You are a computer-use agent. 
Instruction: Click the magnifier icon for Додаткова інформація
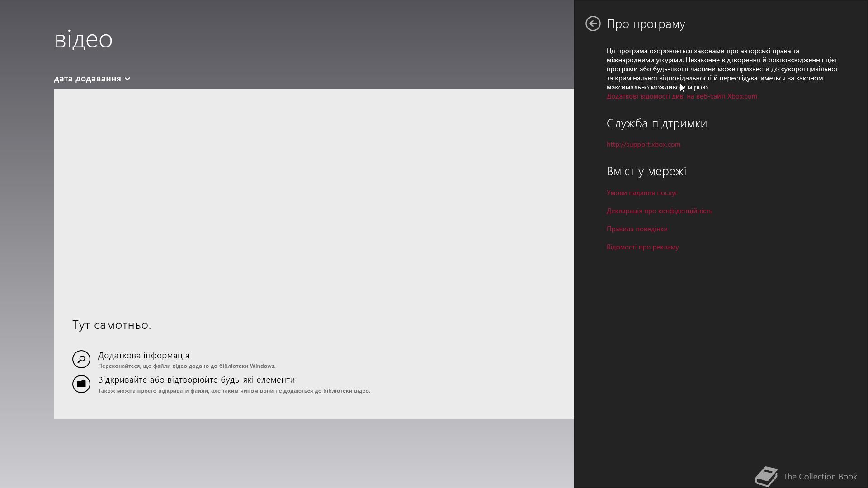point(81,359)
